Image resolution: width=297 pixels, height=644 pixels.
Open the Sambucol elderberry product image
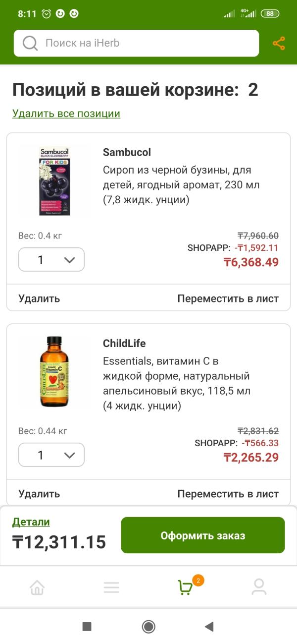[54, 180]
